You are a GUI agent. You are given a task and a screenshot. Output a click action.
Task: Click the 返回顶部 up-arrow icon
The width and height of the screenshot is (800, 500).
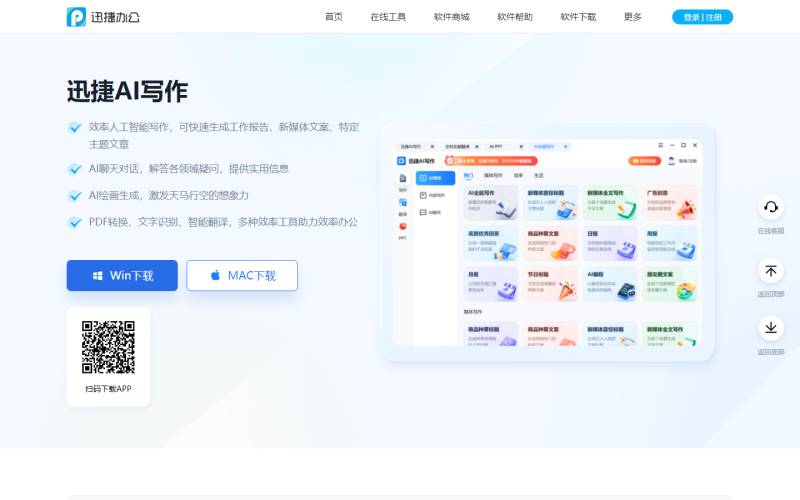pos(770,270)
